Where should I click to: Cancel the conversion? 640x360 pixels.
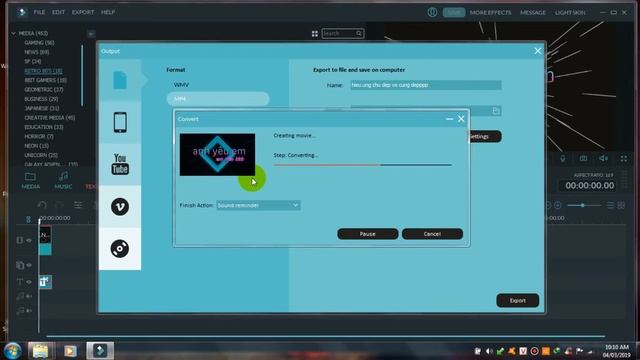point(432,234)
